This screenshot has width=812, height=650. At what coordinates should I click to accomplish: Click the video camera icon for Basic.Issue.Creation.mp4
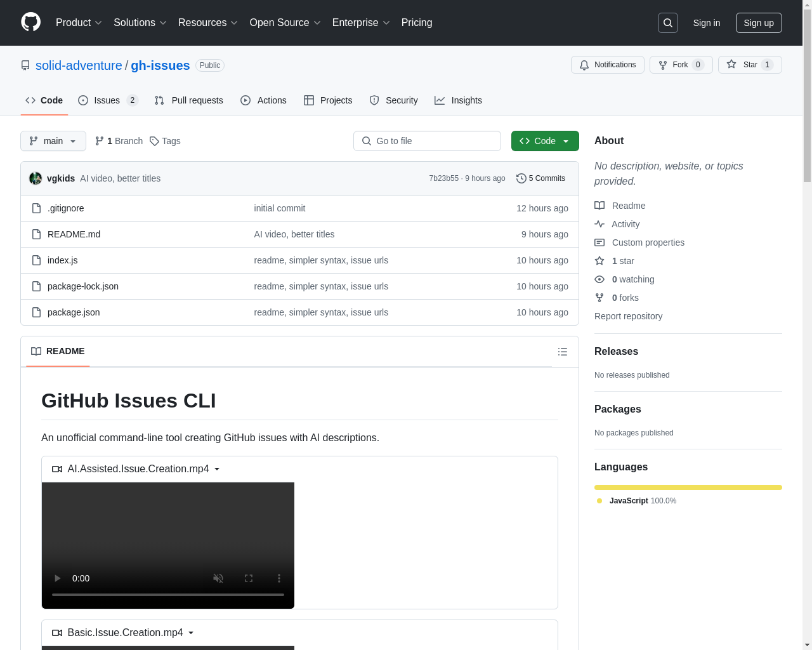pyautogui.click(x=57, y=633)
